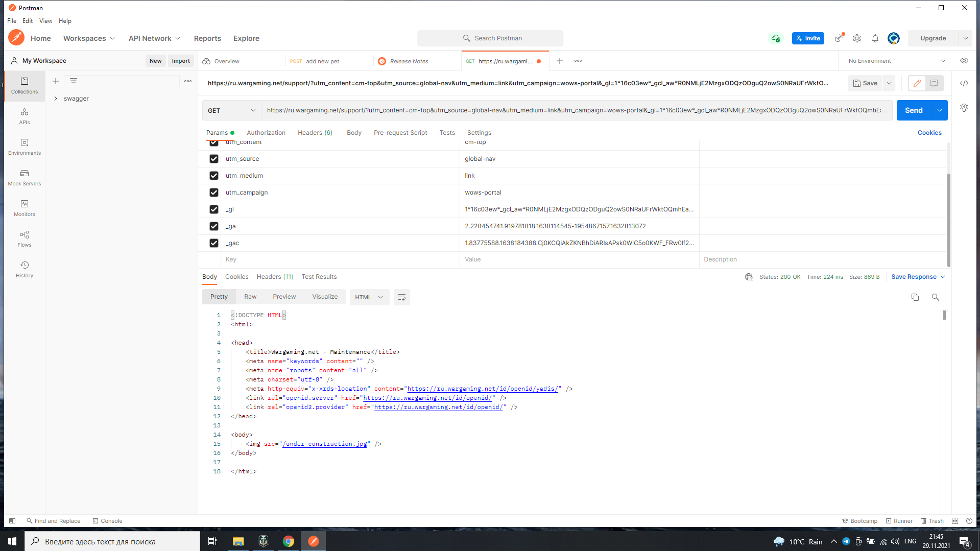Open the notifications bell
This screenshot has height=551, width=980.
click(x=875, y=38)
